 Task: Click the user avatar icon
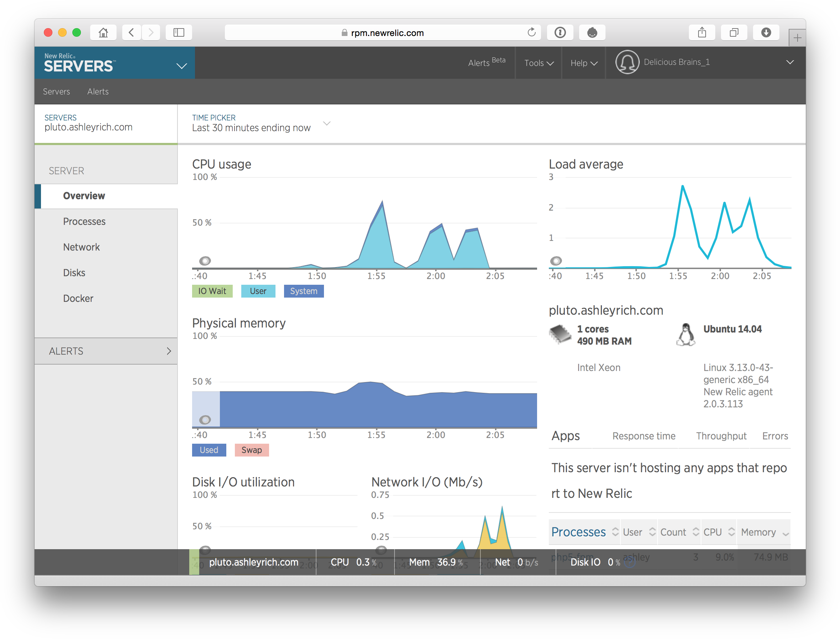pyautogui.click(x=627, y=62)
